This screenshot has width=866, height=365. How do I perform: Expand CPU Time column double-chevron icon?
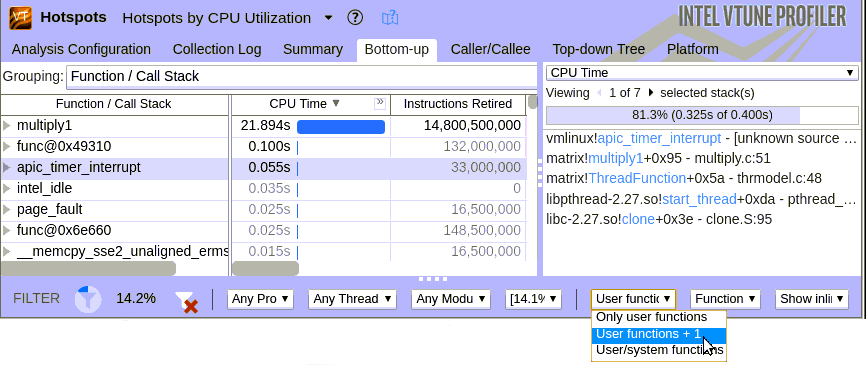[x=379, y=103]
